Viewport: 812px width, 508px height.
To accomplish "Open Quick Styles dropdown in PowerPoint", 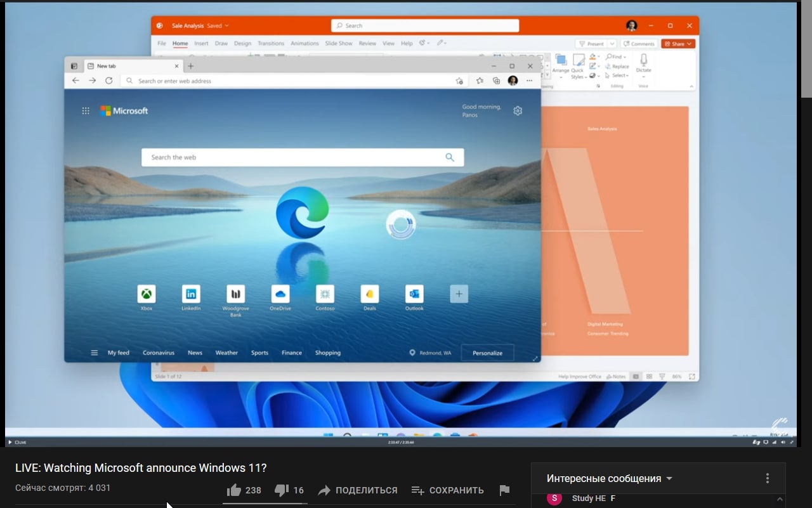I will pyautogui.click(x=578, y=67).
